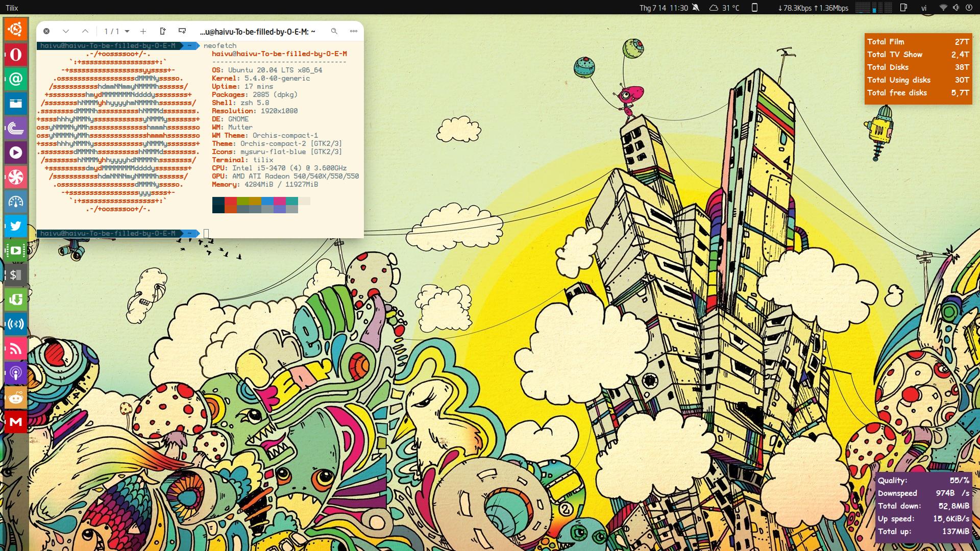Add a new Tilix session with plus
Screen dimensions: 980x551
pos(143,31)
